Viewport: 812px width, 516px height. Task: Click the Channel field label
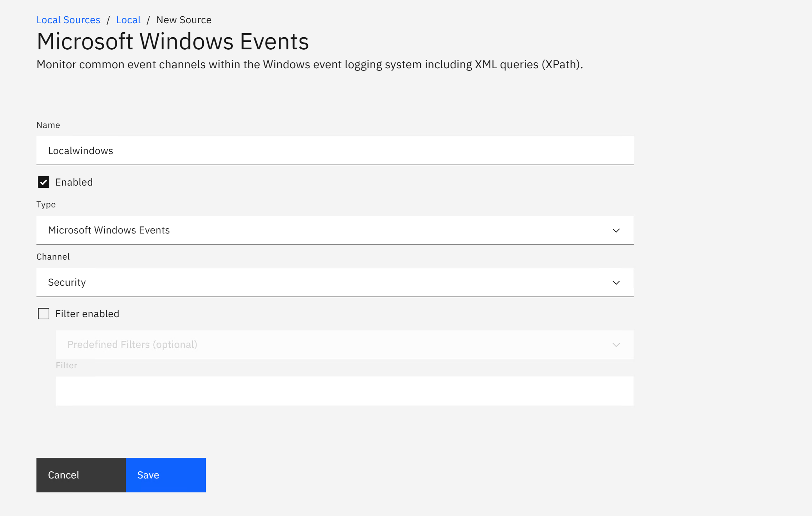(53, 257)
